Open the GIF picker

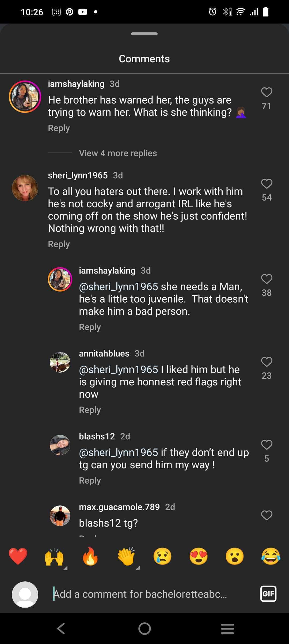[268, 594]
